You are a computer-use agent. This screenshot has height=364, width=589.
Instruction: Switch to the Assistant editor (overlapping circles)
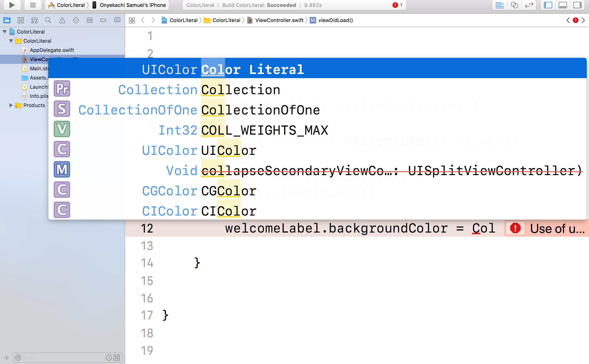[x=514, y=5]
